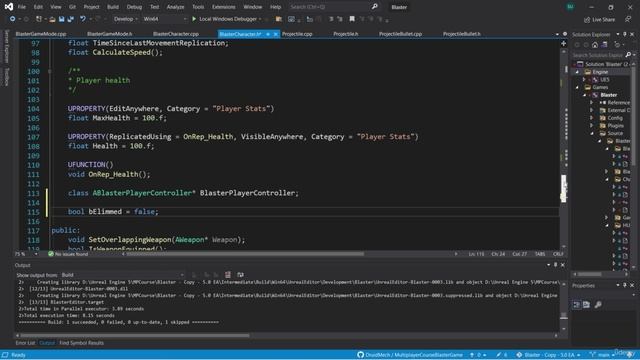This screenshot has height=360, width=640.
Task: Click the Properties alphabetical sort icon
Action: pos(587,304)
